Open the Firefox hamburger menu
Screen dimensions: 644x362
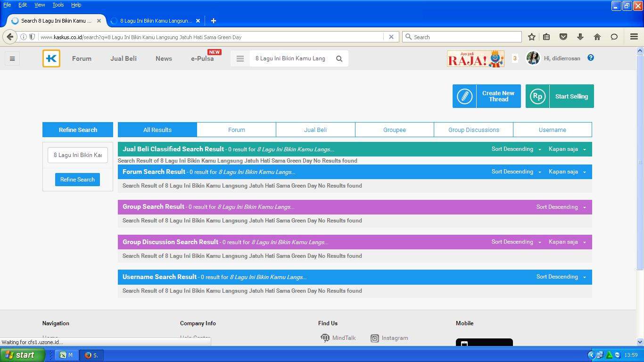[634, 37]
